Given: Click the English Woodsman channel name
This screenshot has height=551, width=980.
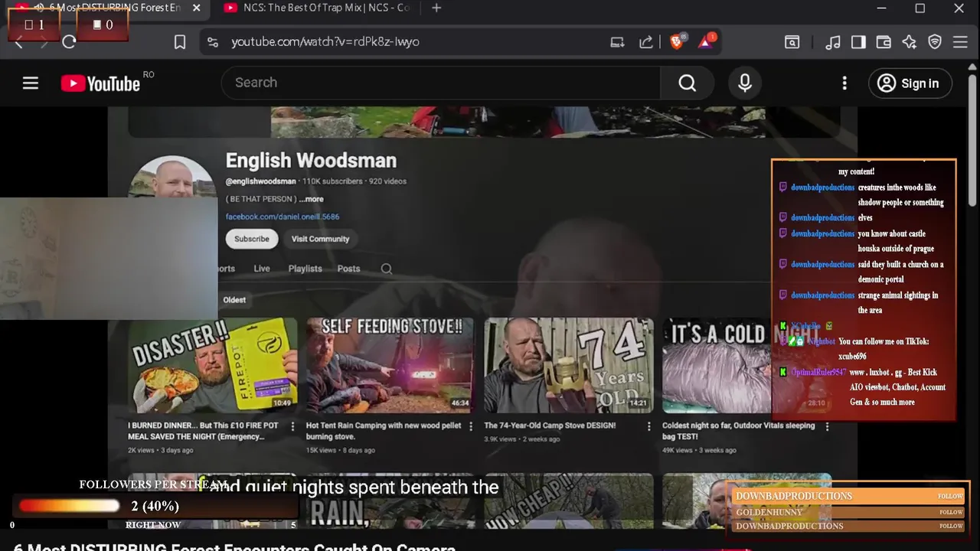Looking at the screenshot, I should click(311, 160).
